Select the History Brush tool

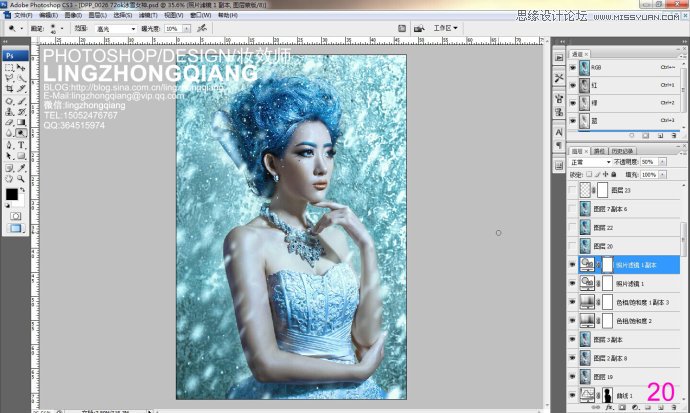21,112
